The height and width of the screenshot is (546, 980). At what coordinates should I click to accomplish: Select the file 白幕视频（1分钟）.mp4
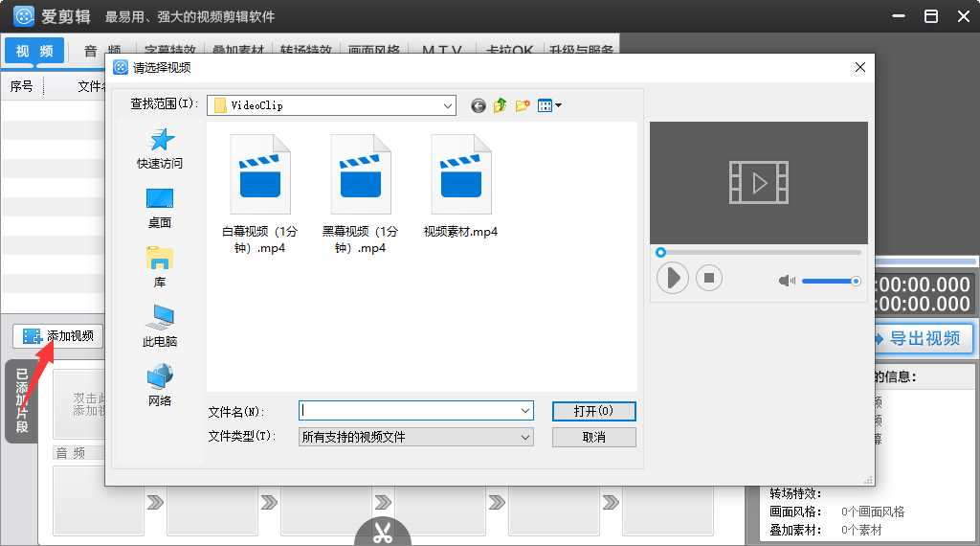260,193
